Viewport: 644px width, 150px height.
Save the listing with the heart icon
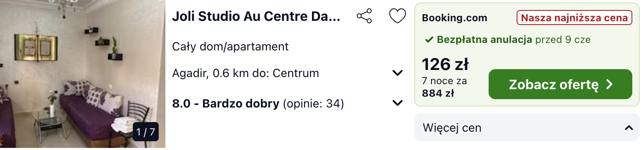(397, 17)
